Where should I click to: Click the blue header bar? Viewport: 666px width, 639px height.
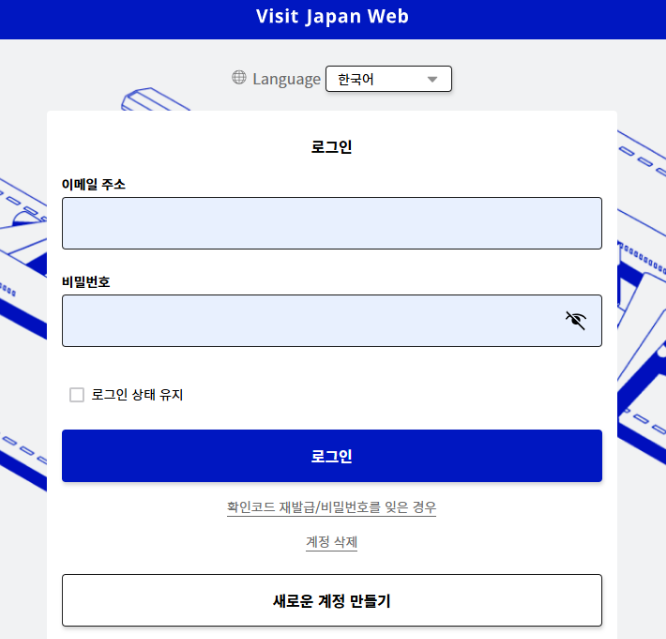(x=333, y=20)
